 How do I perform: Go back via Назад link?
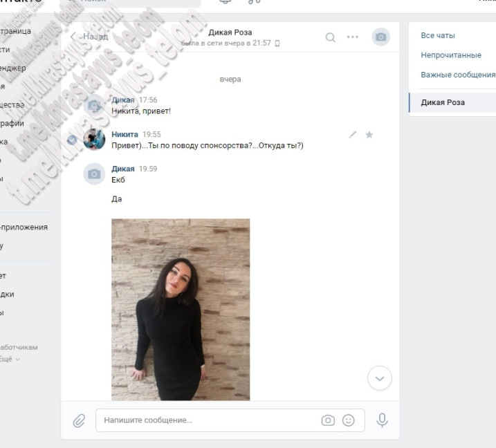[89, 37]
